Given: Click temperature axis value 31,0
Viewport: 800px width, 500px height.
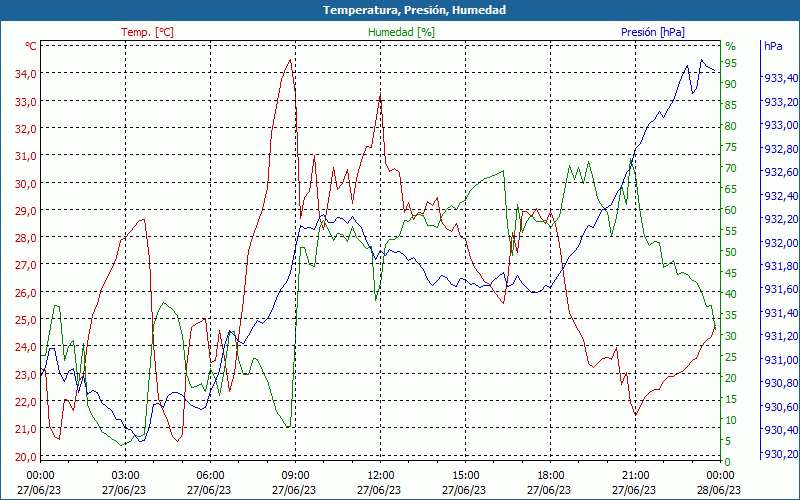Looking at the screenshot, I should (x=26, y=156).
